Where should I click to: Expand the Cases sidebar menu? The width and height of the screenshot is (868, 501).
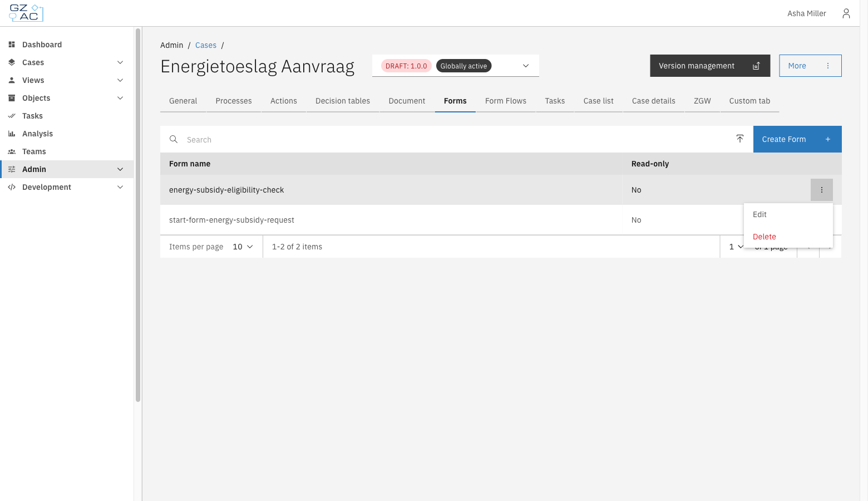120,62
